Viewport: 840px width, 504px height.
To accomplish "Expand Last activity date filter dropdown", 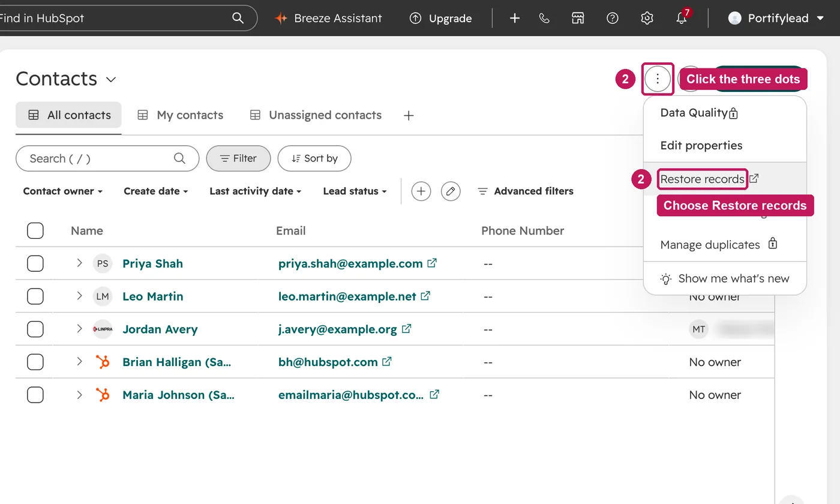I will click(x=255, y=191).
